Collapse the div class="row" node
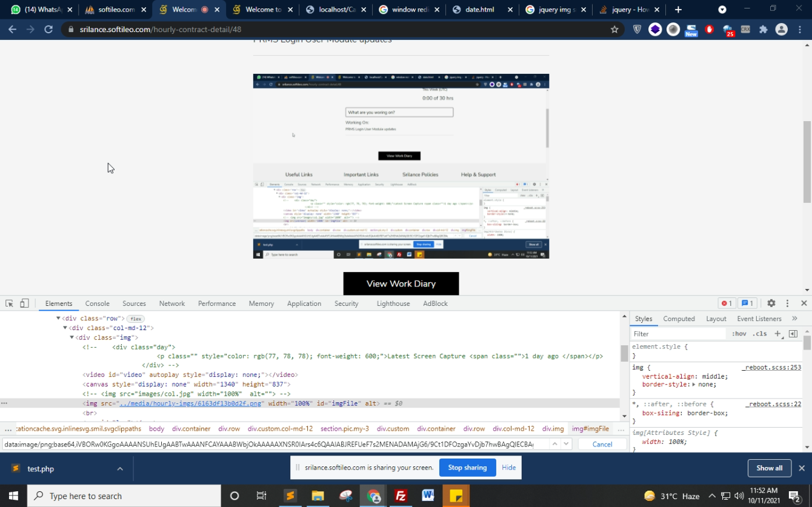The width and height of the screenshot is (812, 507). click(59, 319)
